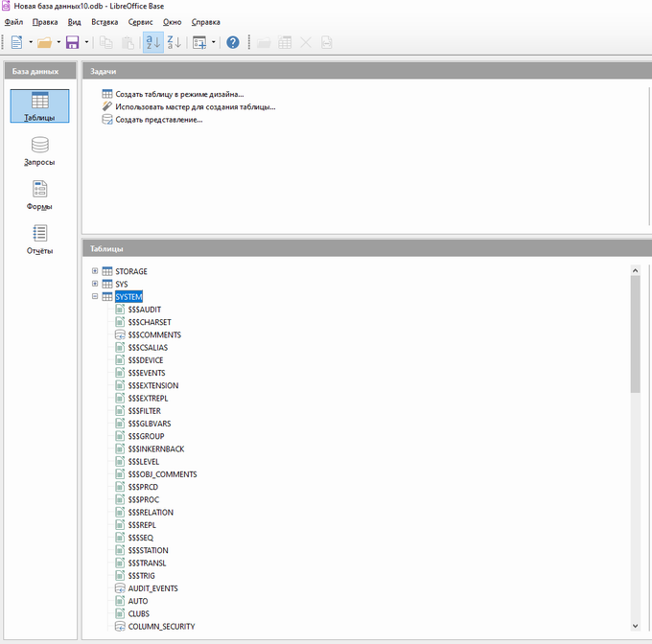The image size is (652, 644).
Task: Expand the STORAGE schema node
Action: click(x=95, y=271)
